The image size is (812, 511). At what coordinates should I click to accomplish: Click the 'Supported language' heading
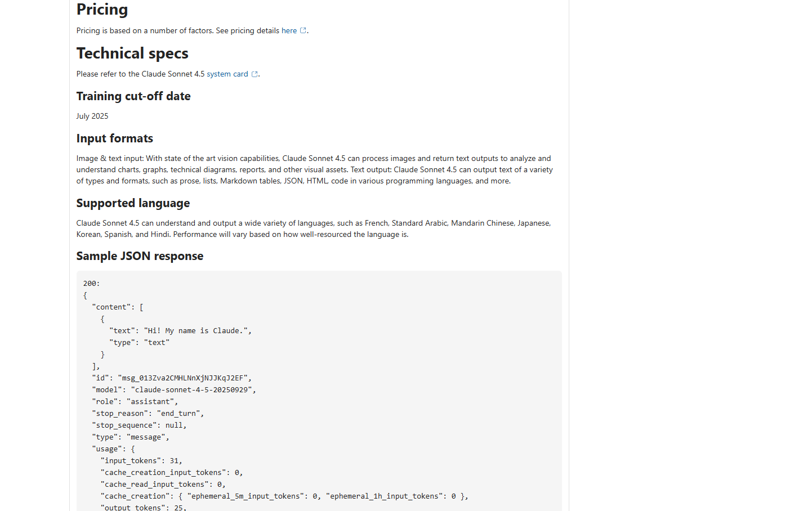tap(133, 203)
